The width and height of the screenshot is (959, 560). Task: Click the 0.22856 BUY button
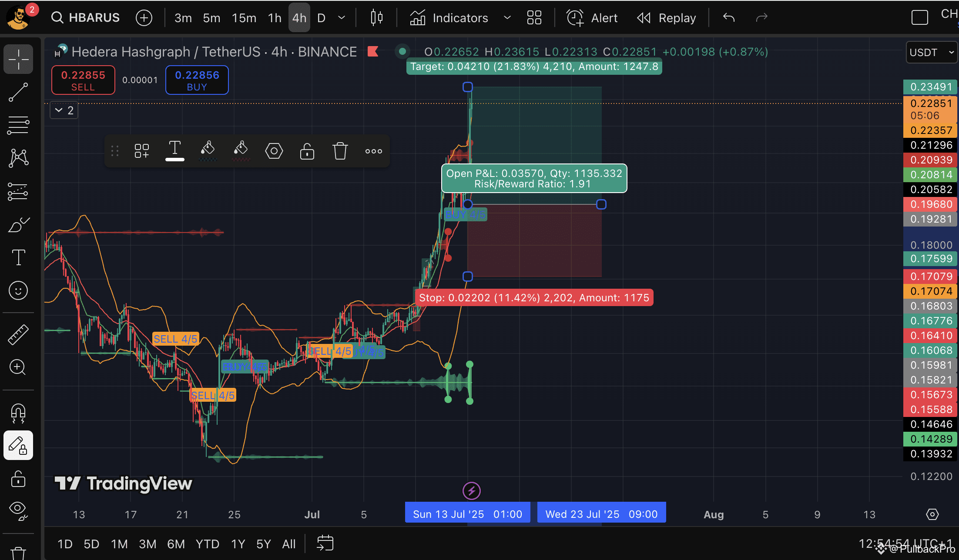[x=197, y=80]
